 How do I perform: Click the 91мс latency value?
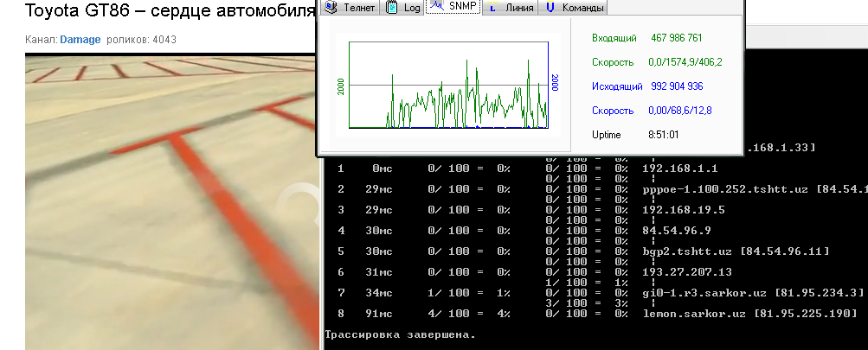tap(379, 314)
